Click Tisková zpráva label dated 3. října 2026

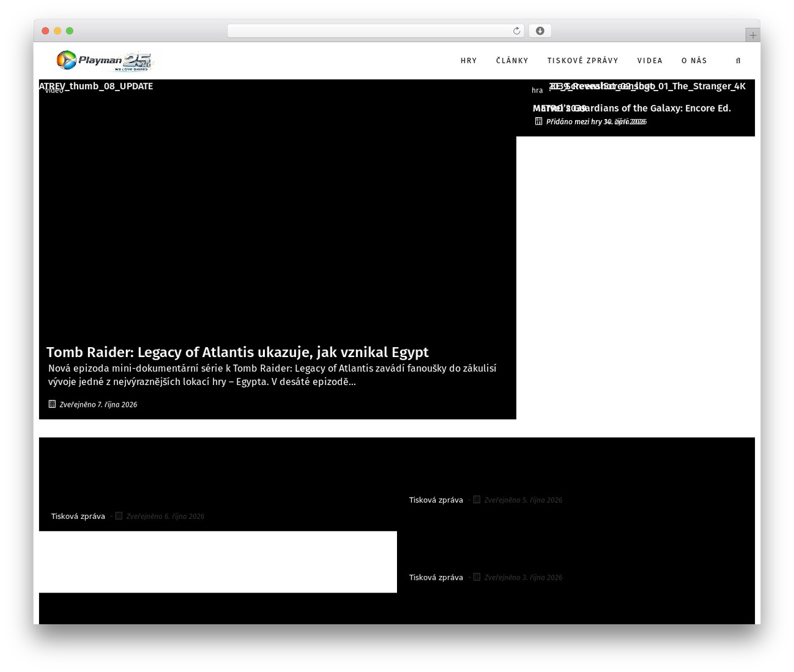click(x=436, y=578)
